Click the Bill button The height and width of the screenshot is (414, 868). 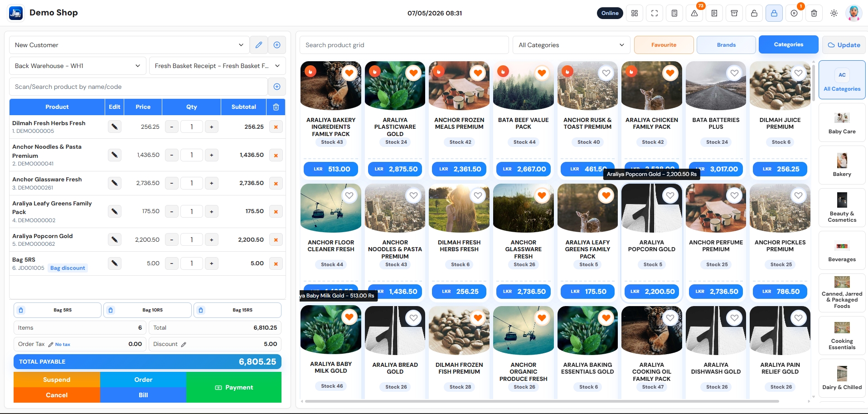pos(143,395)
